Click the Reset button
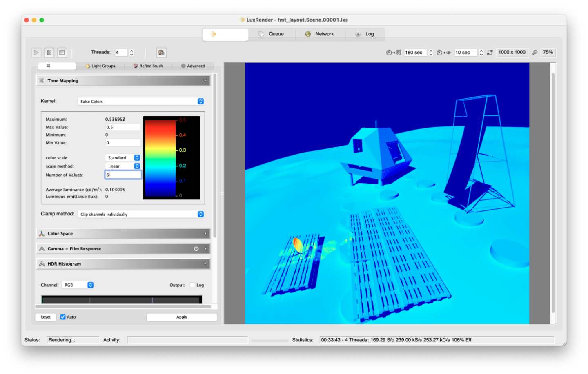 (45, 317)
